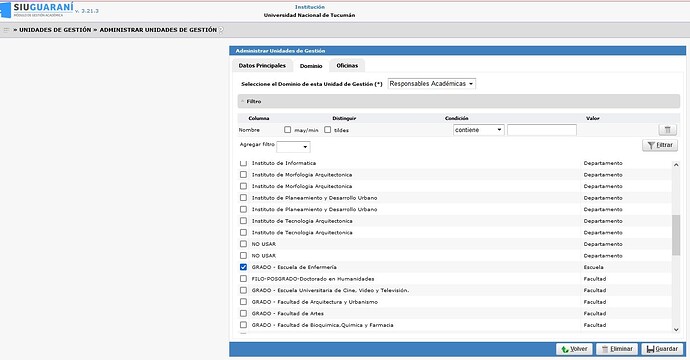Image resolution: width=690 pixels, height=360 pixels.
Task: Remove the Nombre filter with trash icon
Action: [668, 130]
